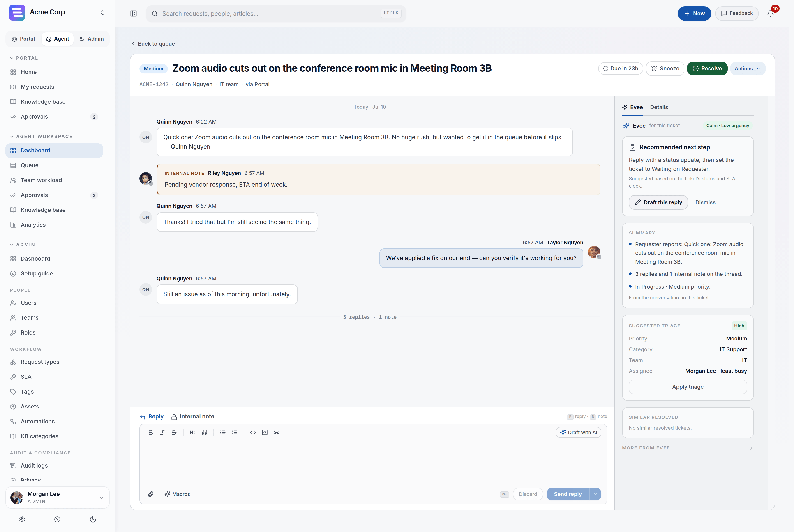Toggle dark mode moon icon
The width and height of the screenshot is (794, 532).
(x=93, y=519)
